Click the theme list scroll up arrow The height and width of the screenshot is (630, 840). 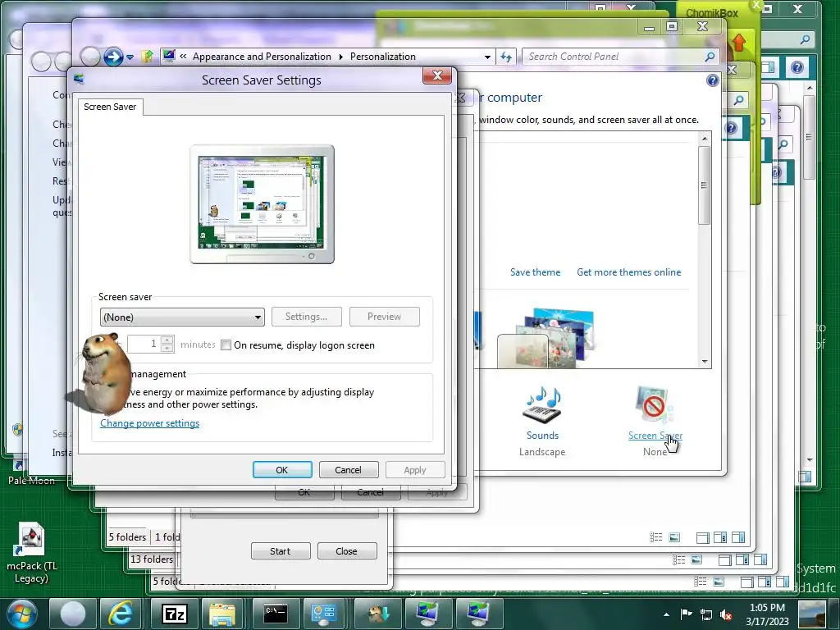[x=705, y=139]
